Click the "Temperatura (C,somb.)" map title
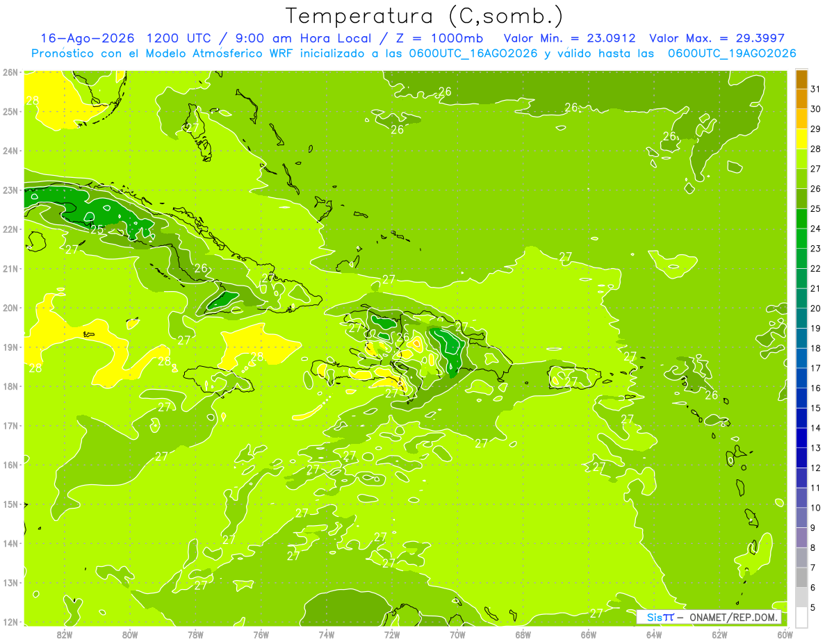The height and width of the screenshot is (644, 834). pos(425,16)
